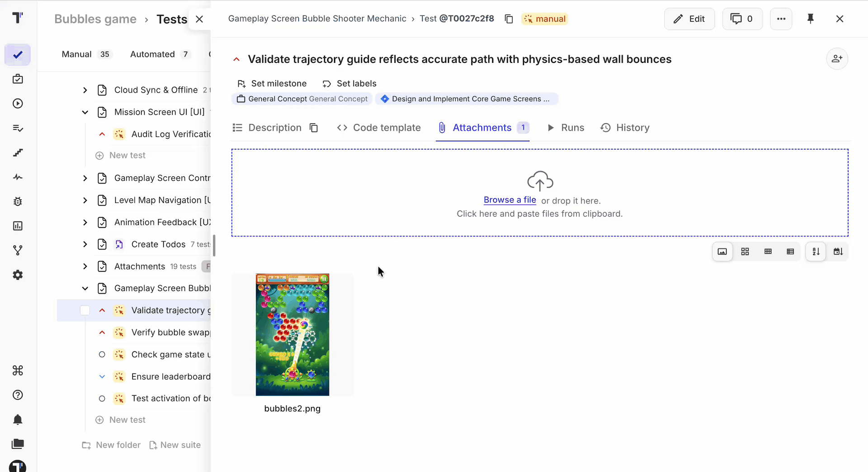Viewport: 868px width, 472px height.
Task: Expand the Level Map Navigation suite
Action: click(x=85, y=201)
